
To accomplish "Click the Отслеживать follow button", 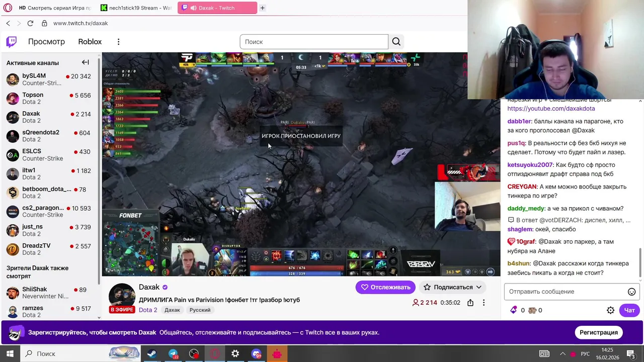I will click(385, 287).
